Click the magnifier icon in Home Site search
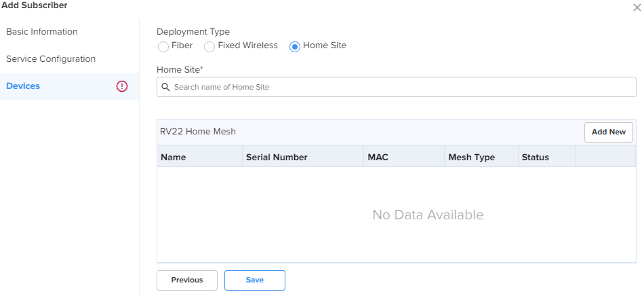Screen dimensions: 644x294 [165, 87]
